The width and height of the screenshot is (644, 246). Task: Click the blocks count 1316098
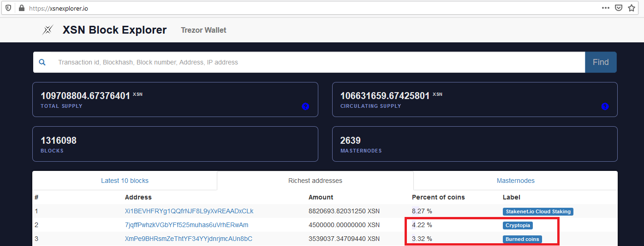pos(59,141)
